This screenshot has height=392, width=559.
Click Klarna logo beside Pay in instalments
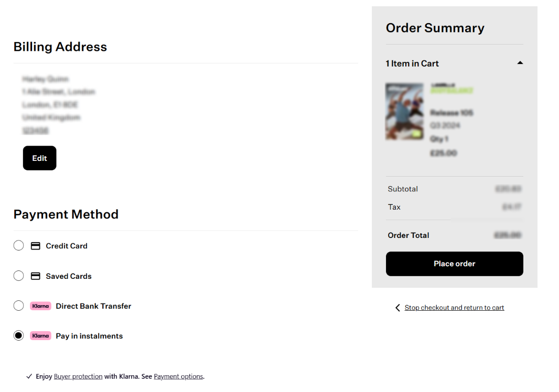[40, 336]
